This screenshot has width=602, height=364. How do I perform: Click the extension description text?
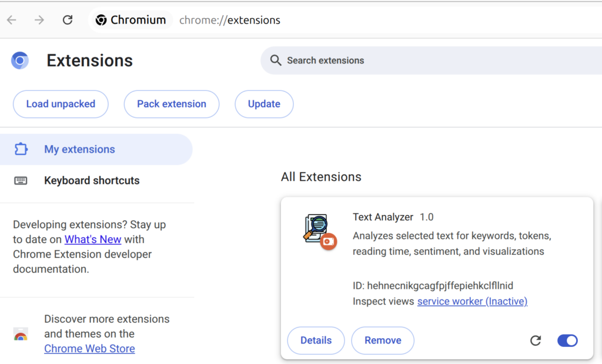[452, 244]
